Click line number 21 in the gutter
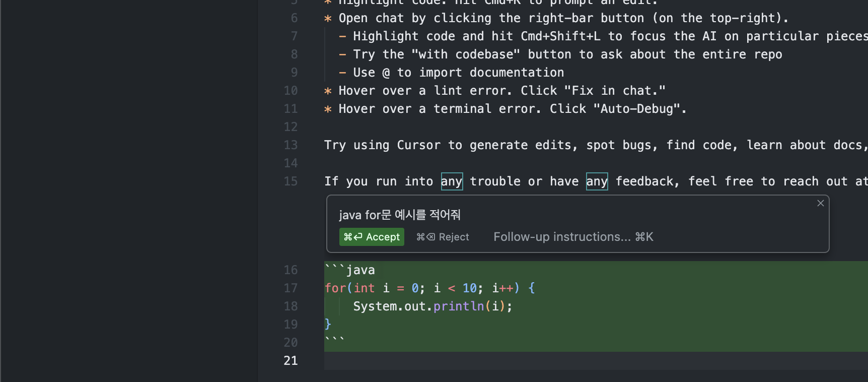The height and width of the screenshot is (382, 868). pyautogui.click(x=291, y=361)
